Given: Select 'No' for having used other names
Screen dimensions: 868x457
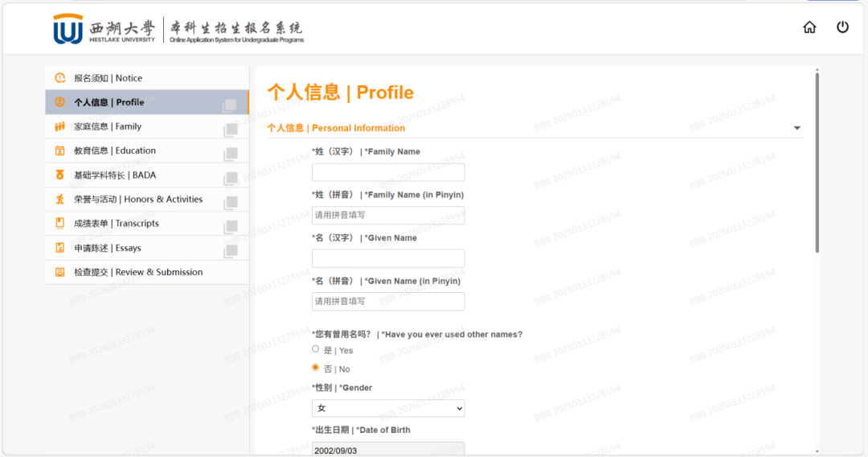Looking at the screenshot, I should tap(316, 368).
